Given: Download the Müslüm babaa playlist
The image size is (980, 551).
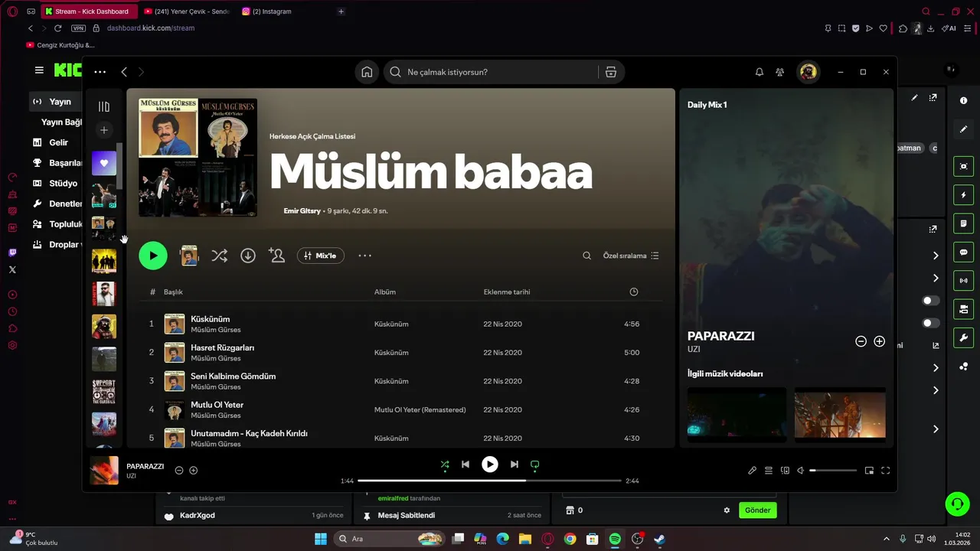Looking at the screenshot, I should pyautogui.click(x=248, y=256).
